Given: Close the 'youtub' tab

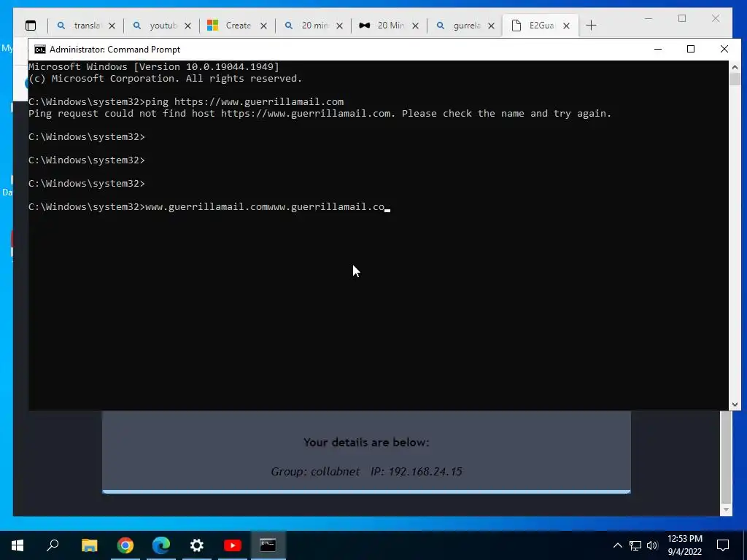Looking at the screenshot, I should click(187, 26).
